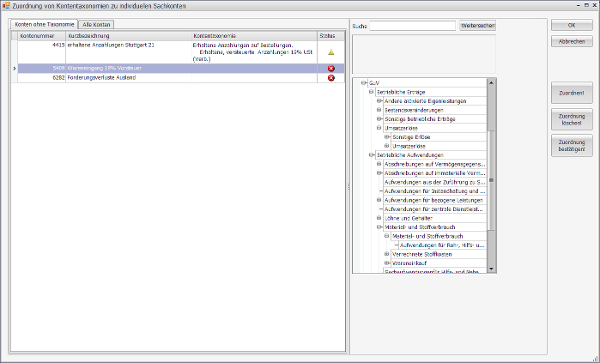The height and width of the screenshot is (363, 600).
Task: Click the 'Zuordnen!' button
Action: (572, 93)
